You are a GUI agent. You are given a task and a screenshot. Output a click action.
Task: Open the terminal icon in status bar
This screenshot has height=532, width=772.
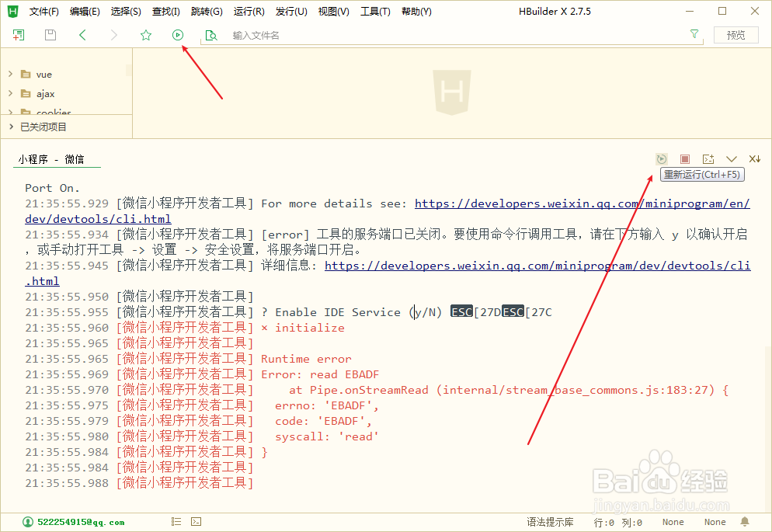196,522
